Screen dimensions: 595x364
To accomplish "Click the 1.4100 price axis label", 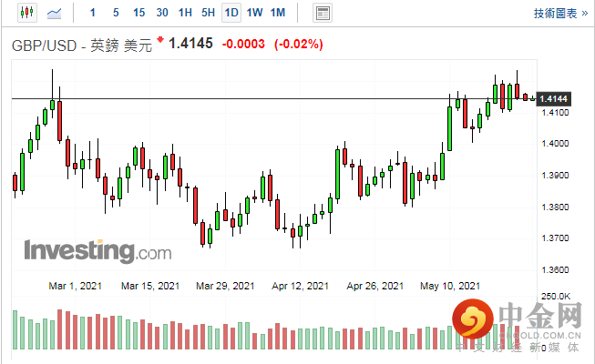I will (555, 113).
